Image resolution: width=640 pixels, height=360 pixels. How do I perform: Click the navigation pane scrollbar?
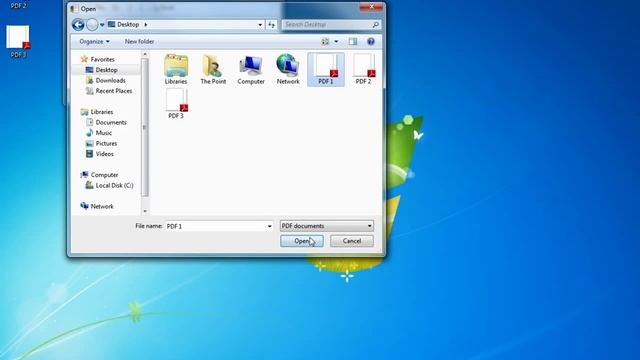144,127
